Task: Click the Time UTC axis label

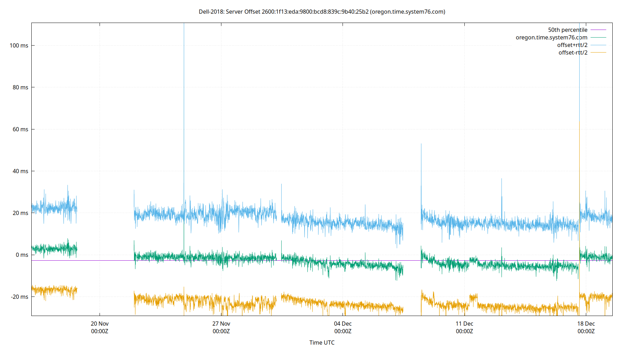Action: click(322, 342)
